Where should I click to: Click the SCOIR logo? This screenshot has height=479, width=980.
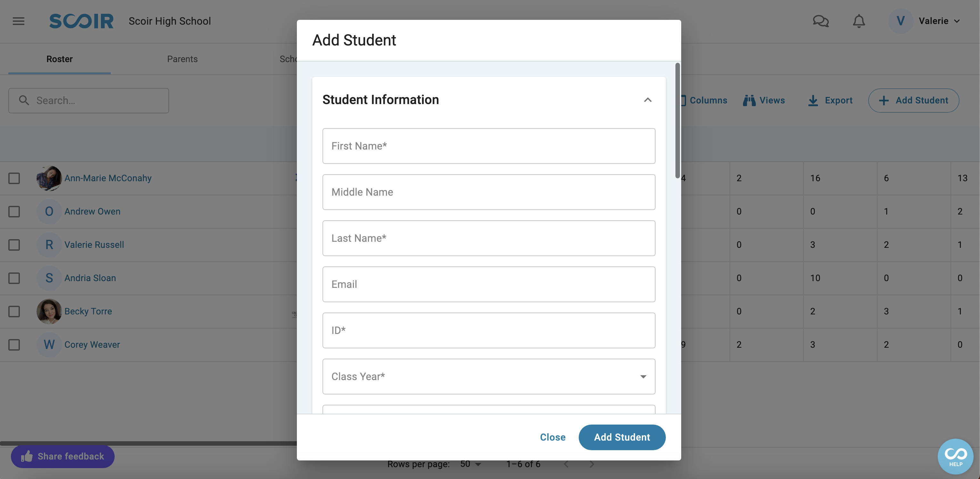pos(81,21)
